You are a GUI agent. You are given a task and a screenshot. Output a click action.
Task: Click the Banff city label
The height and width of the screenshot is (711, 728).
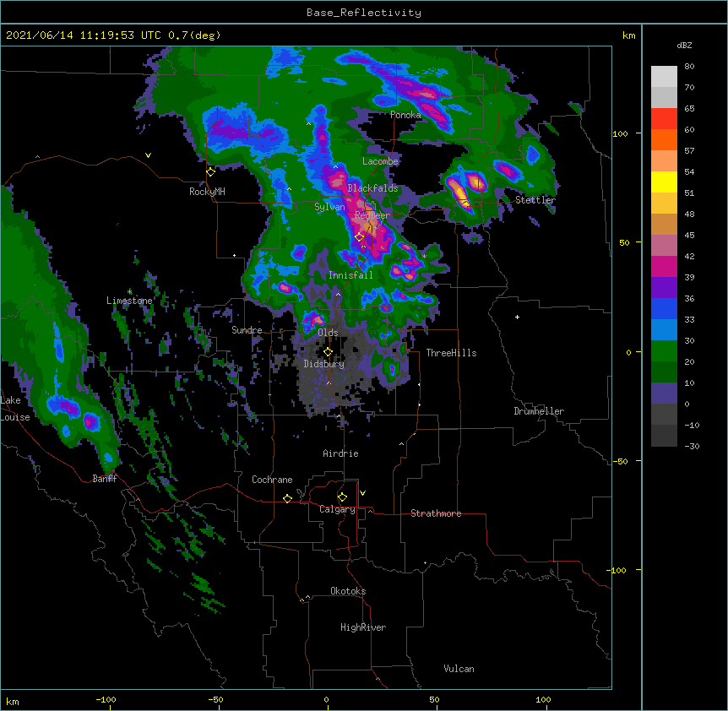(x=105, y=479)
